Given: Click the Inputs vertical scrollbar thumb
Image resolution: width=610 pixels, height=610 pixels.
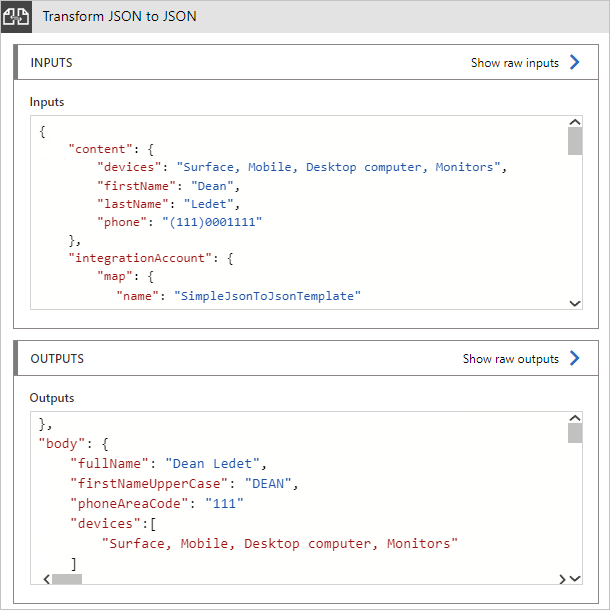Looking at the screenshot, I should tap(575, 143).
